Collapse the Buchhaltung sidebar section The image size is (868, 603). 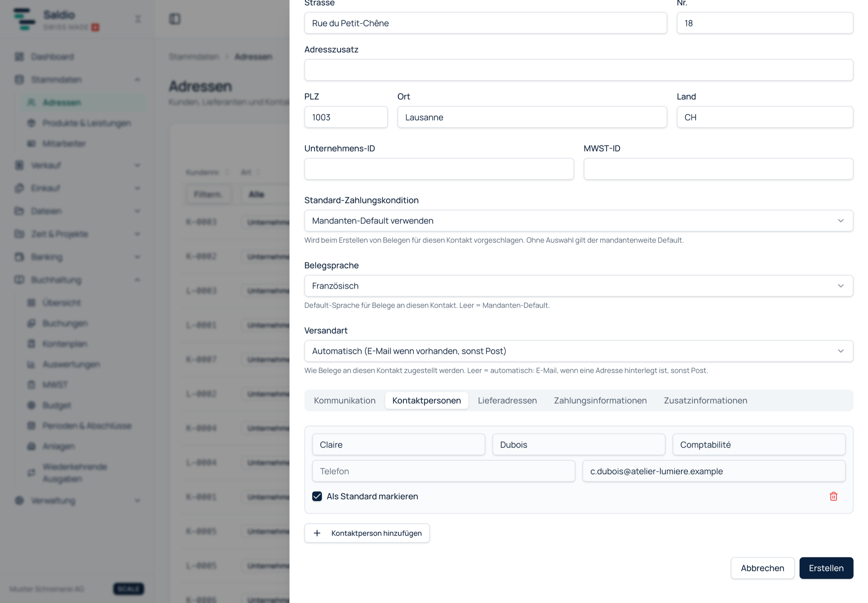[x=78, y=279]
